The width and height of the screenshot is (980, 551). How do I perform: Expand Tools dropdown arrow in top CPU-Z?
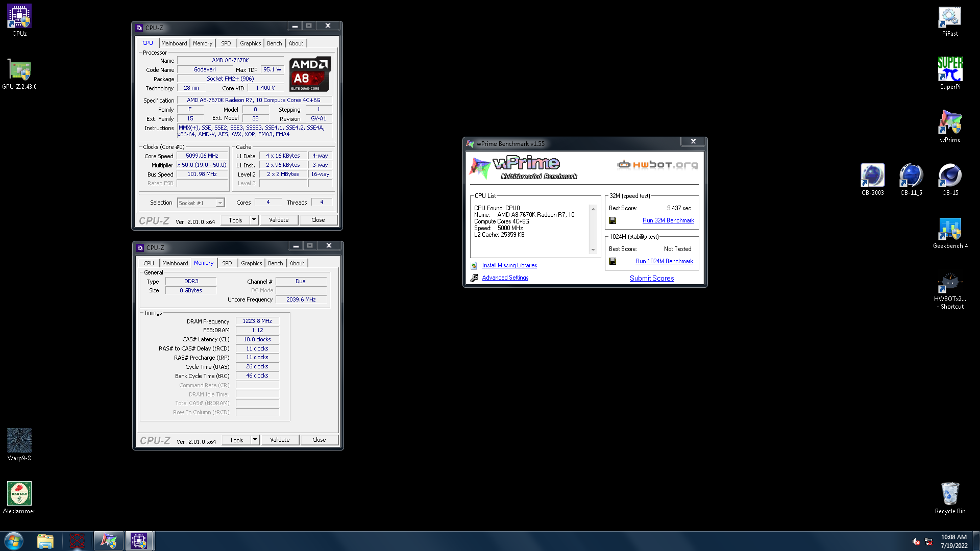[254, 220]
